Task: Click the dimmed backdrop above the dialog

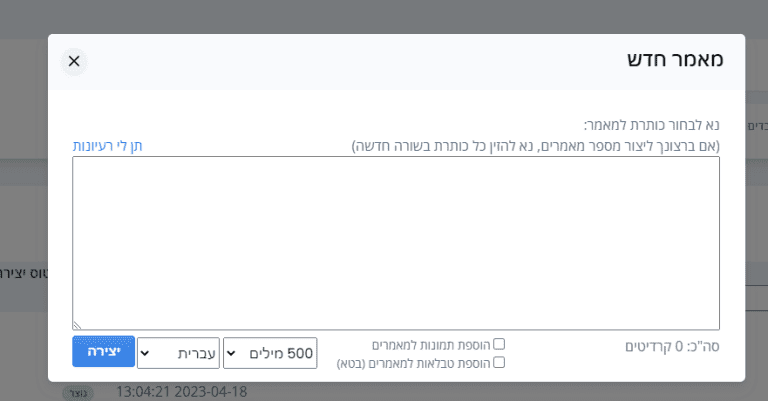Action: [x=384, y=17]
